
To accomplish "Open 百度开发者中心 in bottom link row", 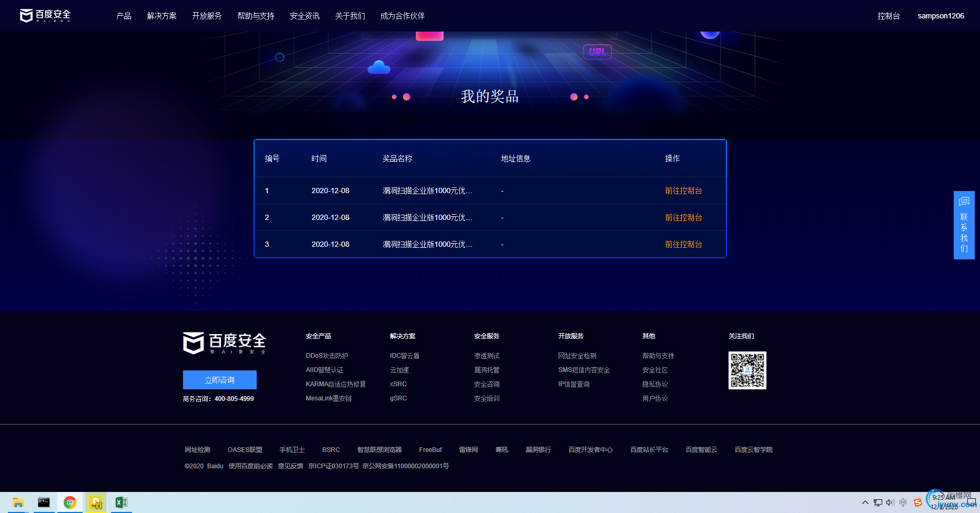I will 590,450.
